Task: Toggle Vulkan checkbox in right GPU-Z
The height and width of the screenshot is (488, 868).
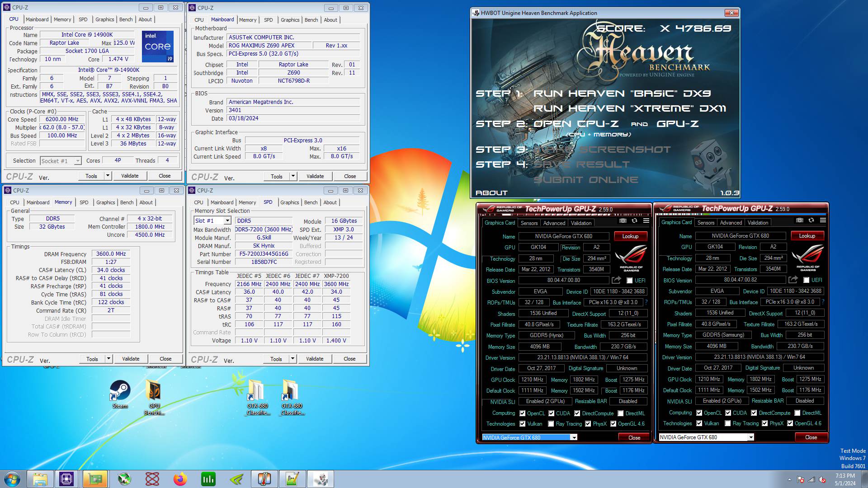Action: click(x=699, y=423)
